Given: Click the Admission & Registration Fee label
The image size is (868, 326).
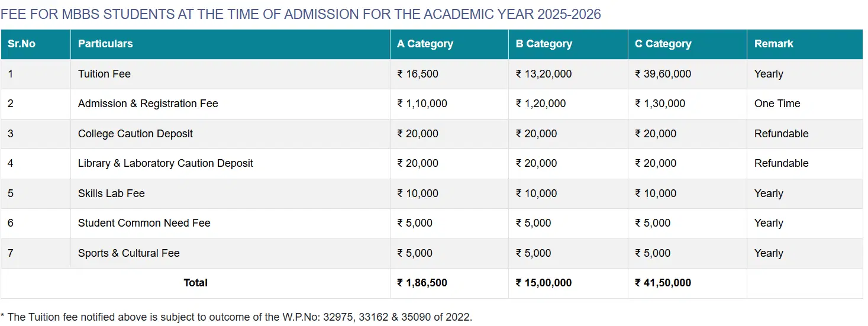Looking at the screenshot, I should click(148, 104).
